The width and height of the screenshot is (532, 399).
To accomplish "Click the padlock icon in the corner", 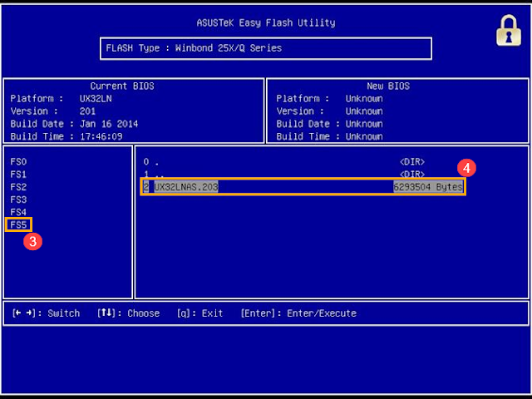I will pyautogui.click(x=509, y=30).
